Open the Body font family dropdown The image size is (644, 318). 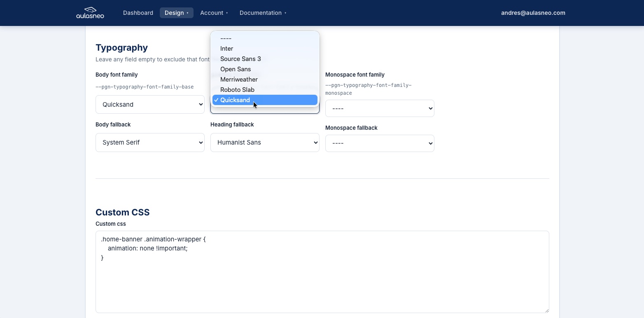coord(150,105)
